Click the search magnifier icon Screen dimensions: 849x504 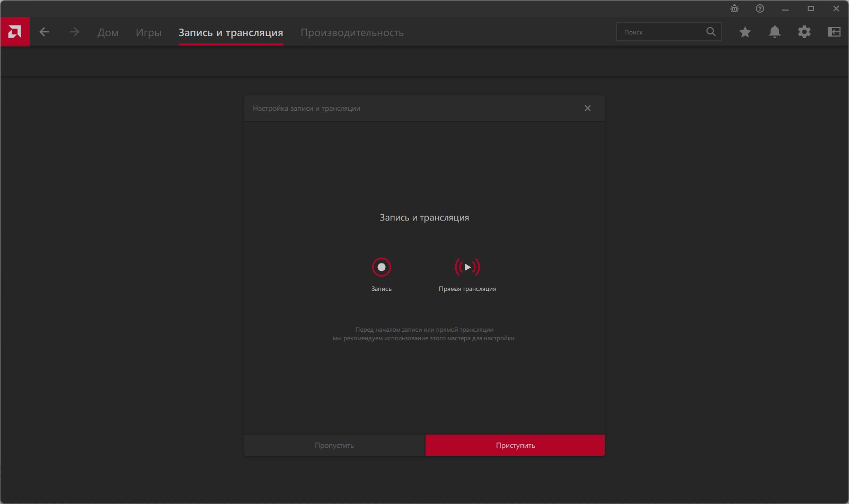pyautogui.click(x=711, y=32)
